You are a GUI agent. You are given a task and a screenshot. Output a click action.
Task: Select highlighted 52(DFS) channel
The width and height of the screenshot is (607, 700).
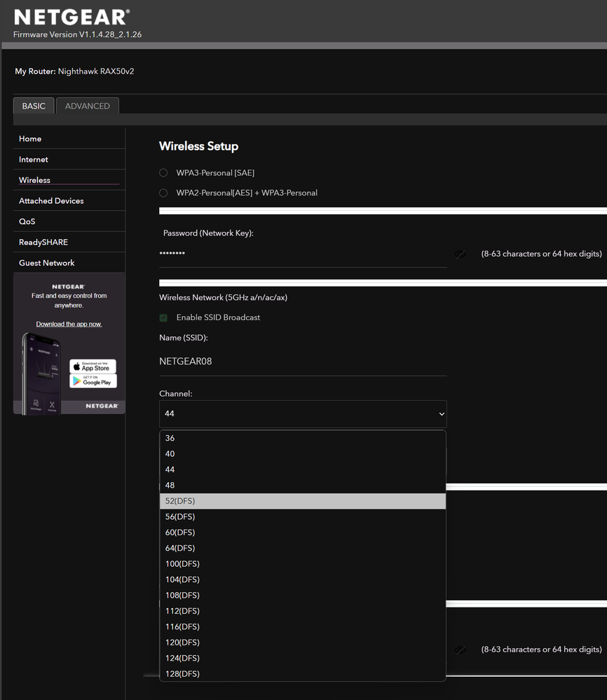(303, 501)
